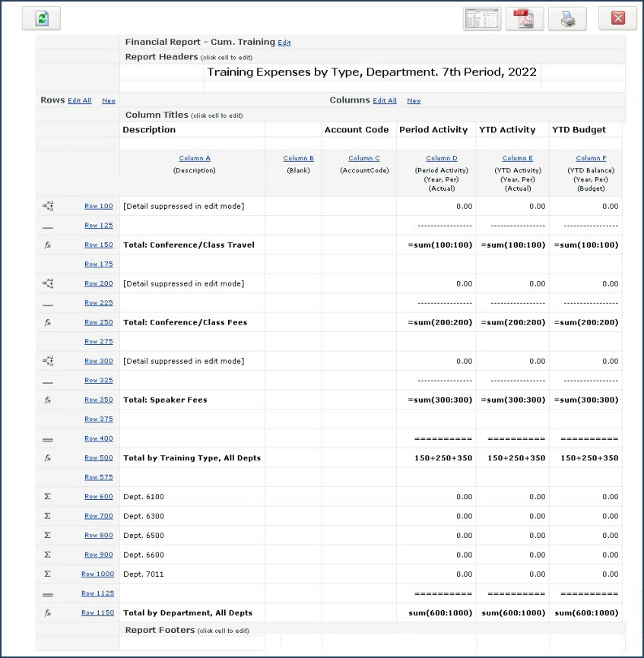The height and width of the screenshot is (658, 644).
Task: Click Rows Edit All link
Action: 80,101
